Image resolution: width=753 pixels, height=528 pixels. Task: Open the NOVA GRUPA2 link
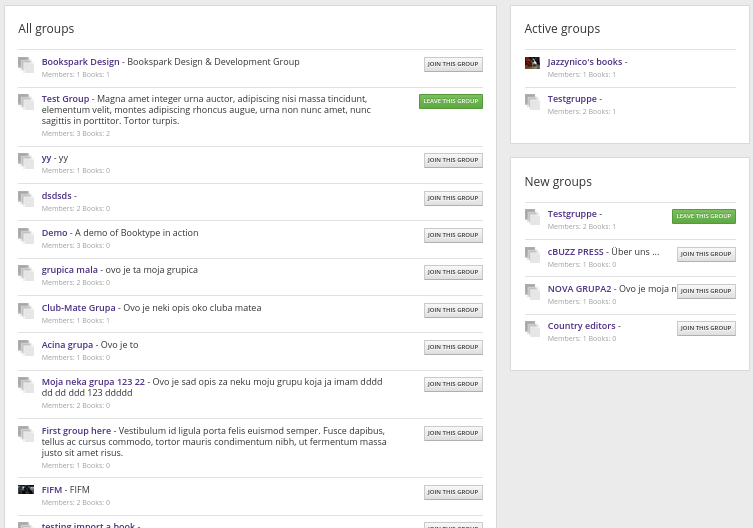[579, 289]
